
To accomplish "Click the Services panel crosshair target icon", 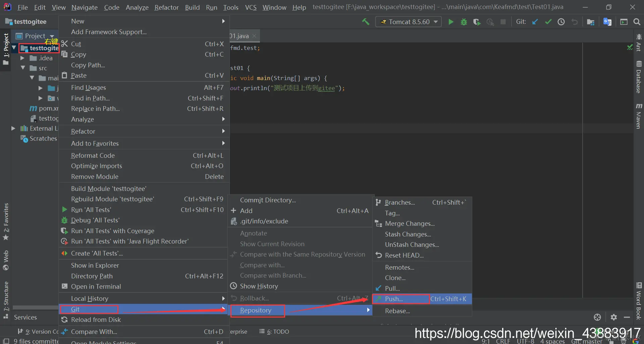I will coord(597,317).
